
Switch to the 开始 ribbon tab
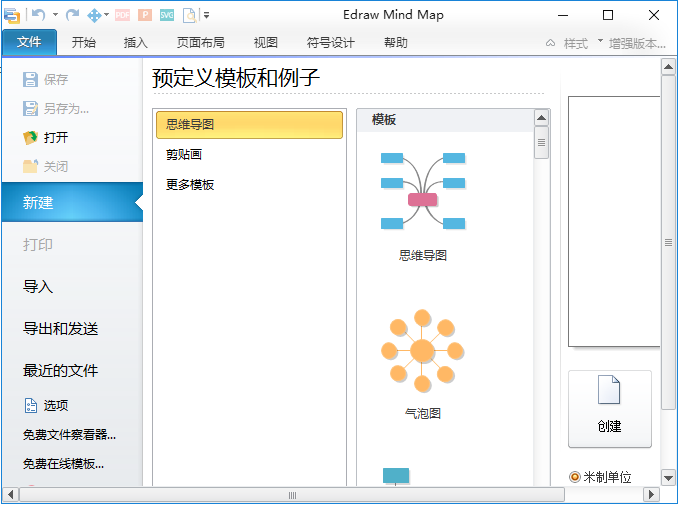84,43
